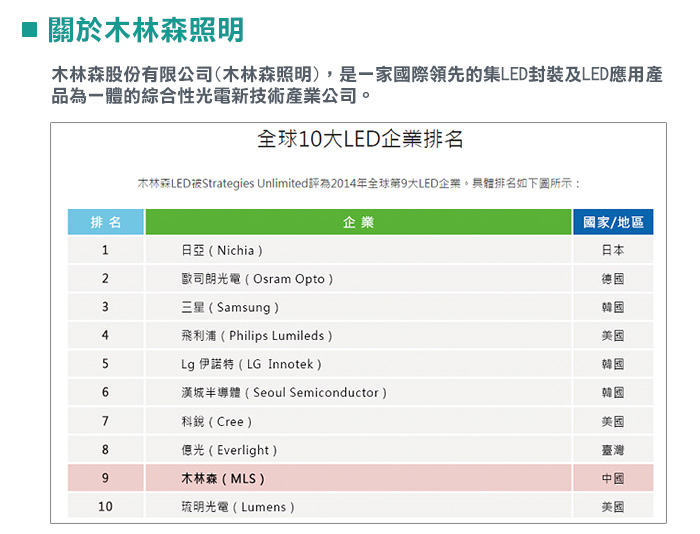
Task: Click rank number 7 in the table
Action: coord(105,421)
